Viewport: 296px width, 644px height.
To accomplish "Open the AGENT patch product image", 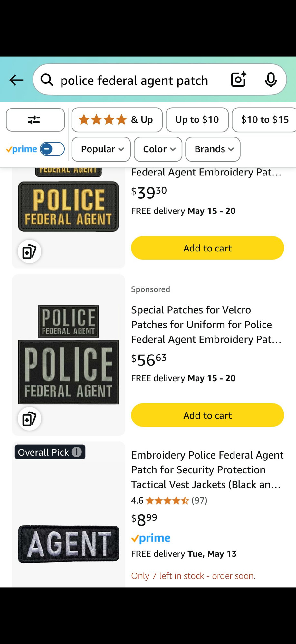I will [69, 544].
